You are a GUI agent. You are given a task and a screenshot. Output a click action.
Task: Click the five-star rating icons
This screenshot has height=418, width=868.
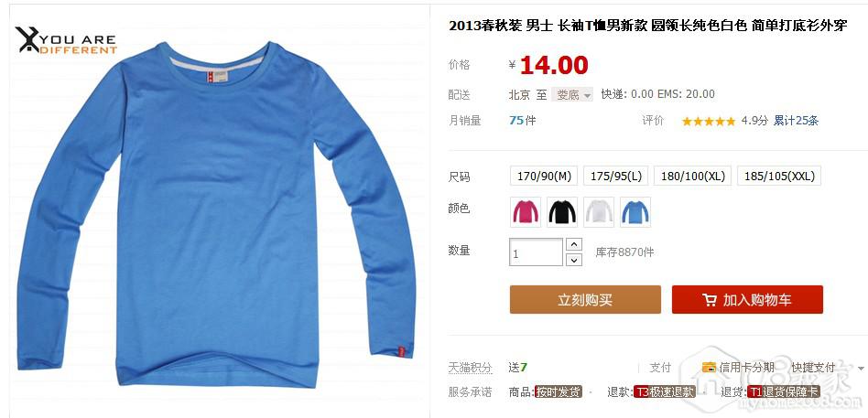708,121
